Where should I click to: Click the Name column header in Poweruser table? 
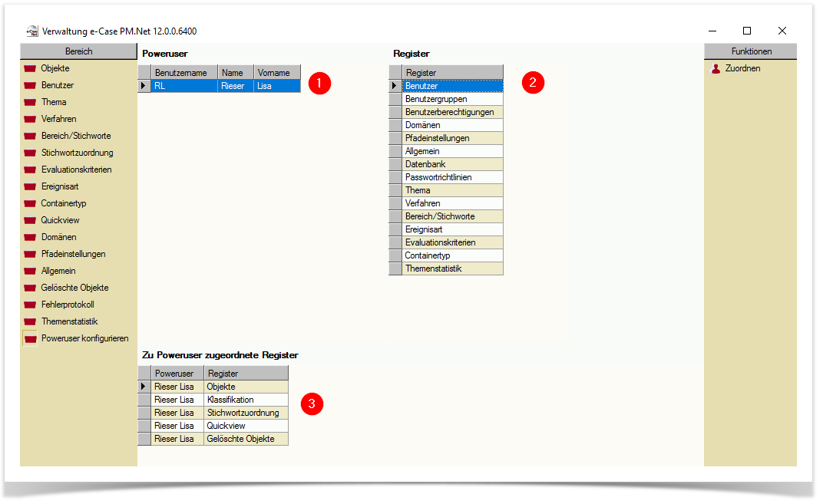[236, 72]
